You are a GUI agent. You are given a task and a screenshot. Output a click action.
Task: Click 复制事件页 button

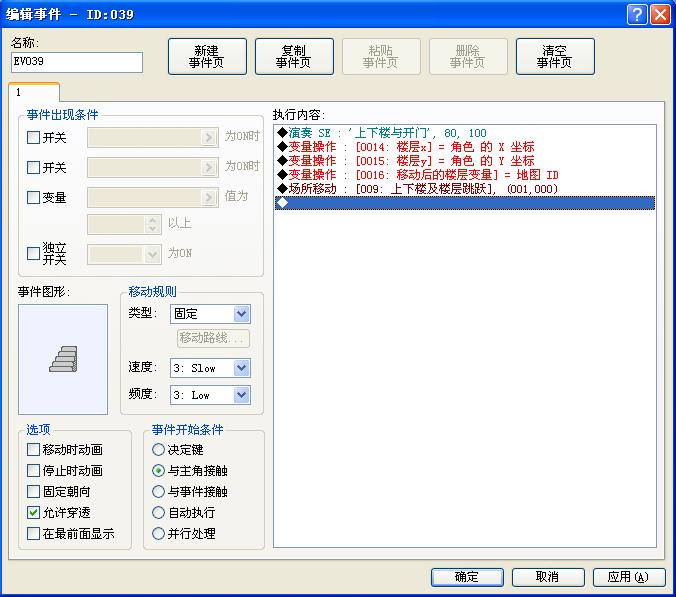pos(294,56)
